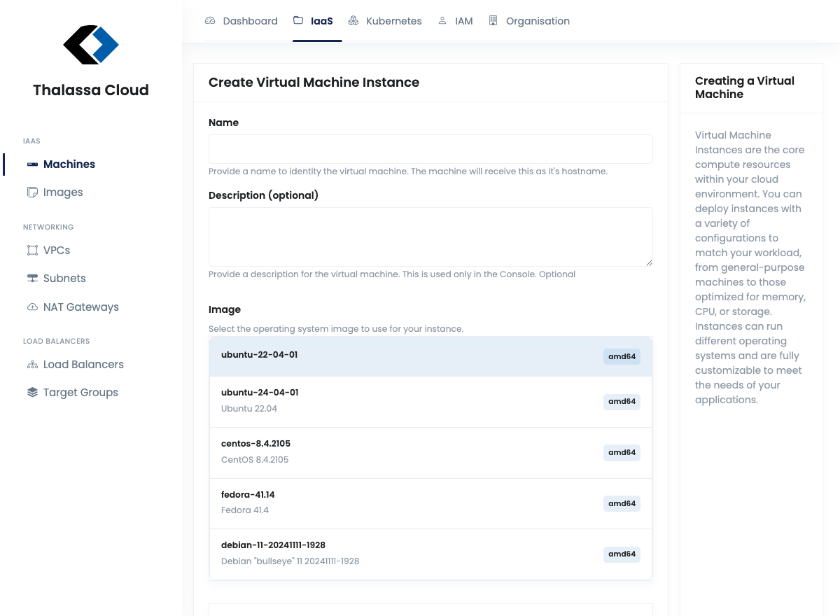Click the Description text area
840x616 pixels.
click(430, 237)
